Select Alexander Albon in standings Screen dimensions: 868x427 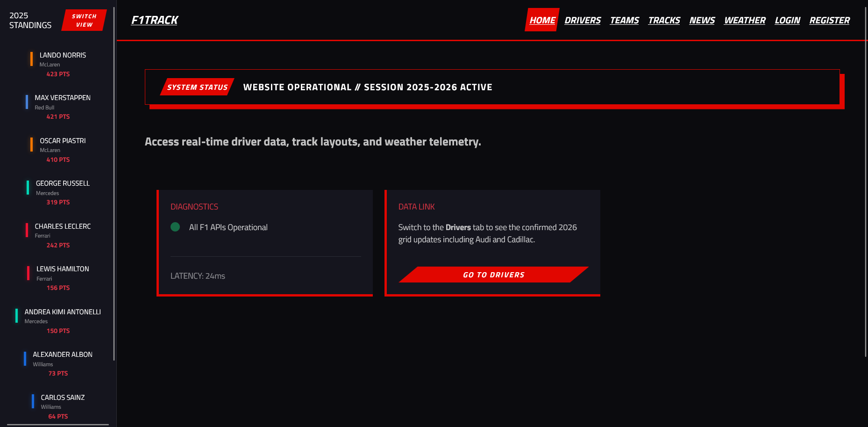[x=63, y=355]
